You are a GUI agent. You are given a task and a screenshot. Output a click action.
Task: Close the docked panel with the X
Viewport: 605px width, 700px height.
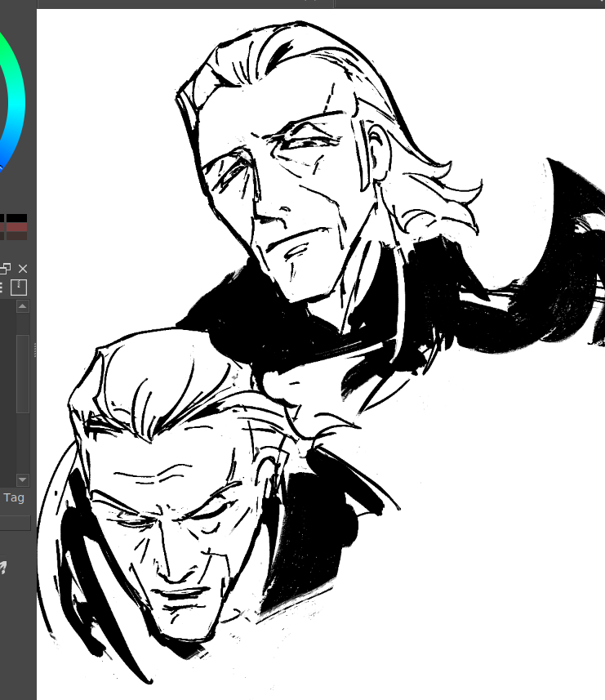point(23,269)
